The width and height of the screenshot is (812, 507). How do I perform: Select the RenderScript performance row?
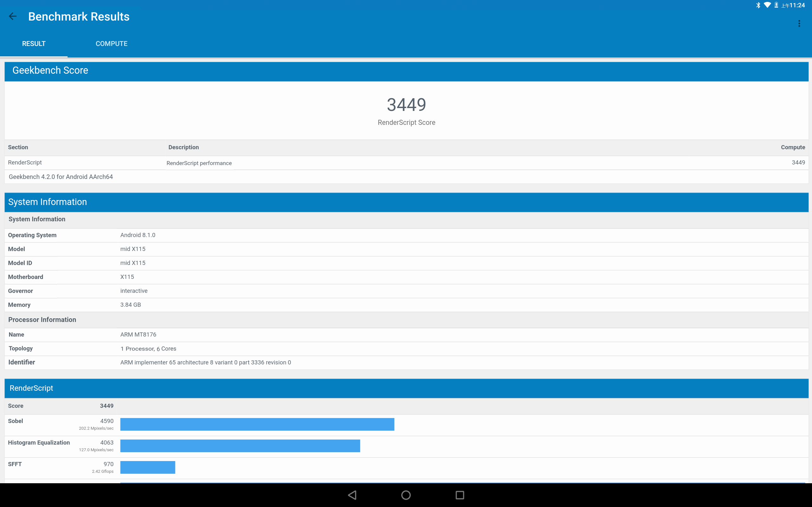tap(406, 163)
